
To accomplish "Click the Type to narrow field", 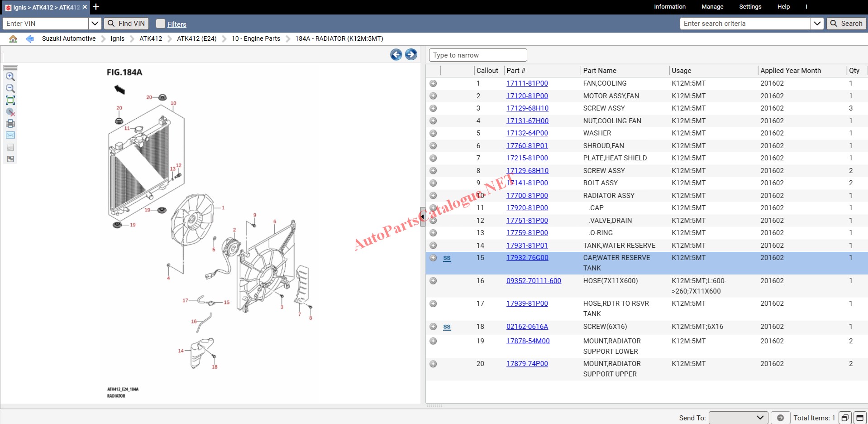I will 477,55.
